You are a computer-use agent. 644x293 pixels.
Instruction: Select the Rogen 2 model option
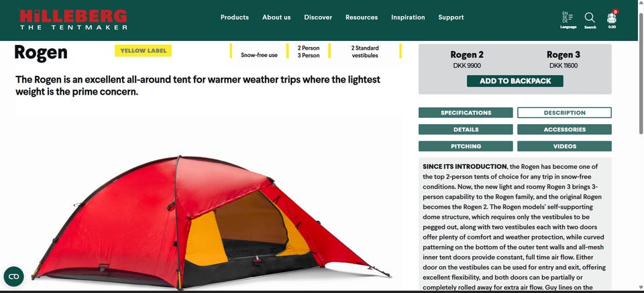[467, 59]
